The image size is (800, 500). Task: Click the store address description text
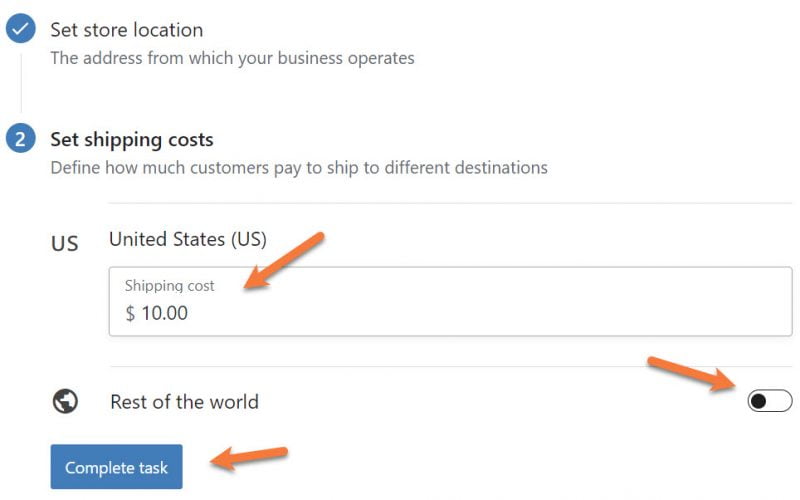coord(232,58)
